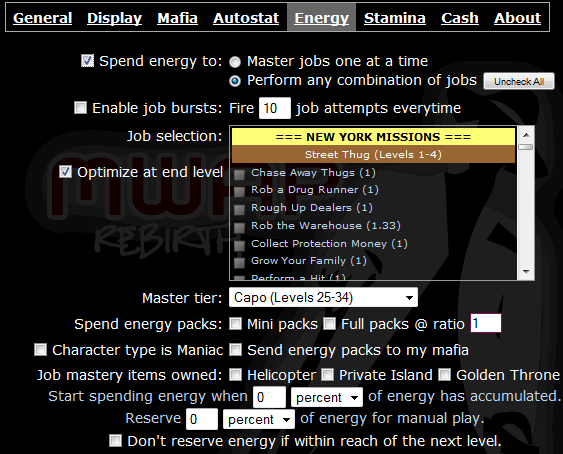The width and height of the screenshot is (563, 454).
Task: Open the General tab
Action: click(x=43, y=18)
